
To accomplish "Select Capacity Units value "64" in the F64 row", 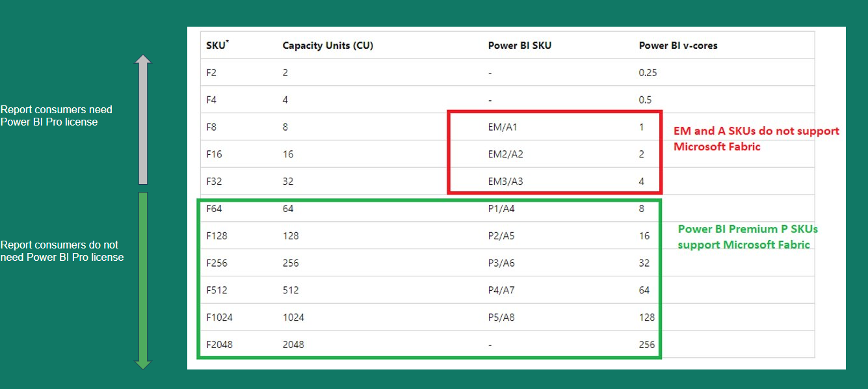I will point(287,209).
